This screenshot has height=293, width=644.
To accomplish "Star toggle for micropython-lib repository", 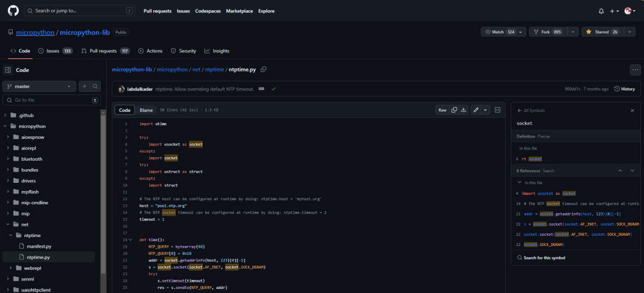I will click(603, 32).
